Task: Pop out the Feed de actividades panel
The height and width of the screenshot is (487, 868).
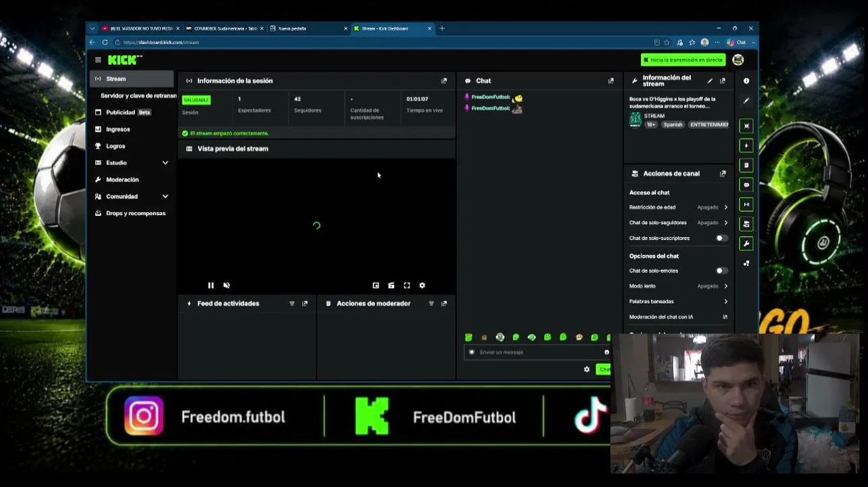Action: tap(305, 304)
